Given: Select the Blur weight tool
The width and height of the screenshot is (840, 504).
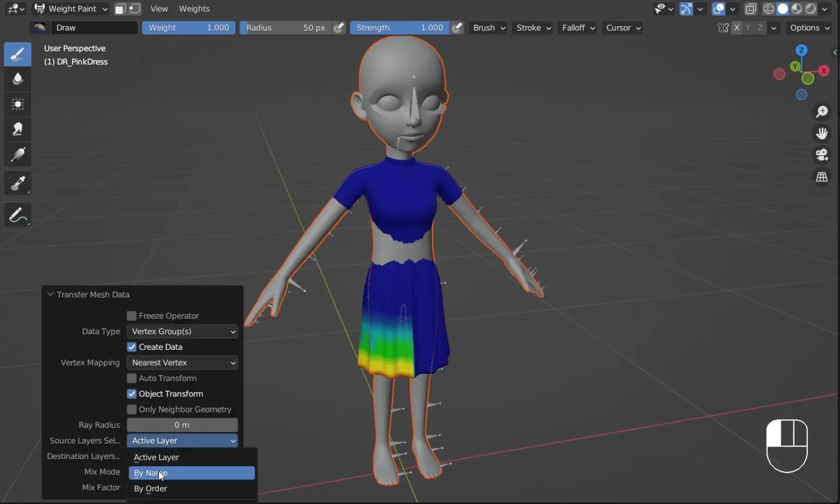Looking at the screenshot, I should [18, 79].
